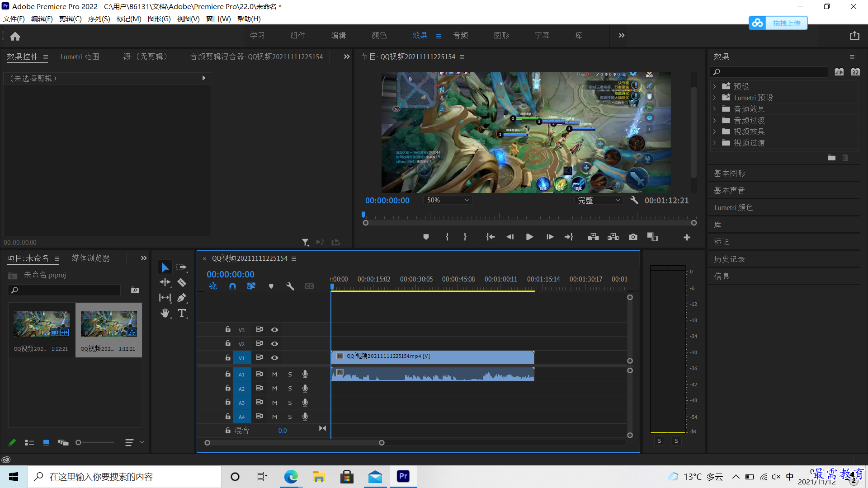Toggle V2 track output eye
Screen dimensions: 868x488
[274, 344]
